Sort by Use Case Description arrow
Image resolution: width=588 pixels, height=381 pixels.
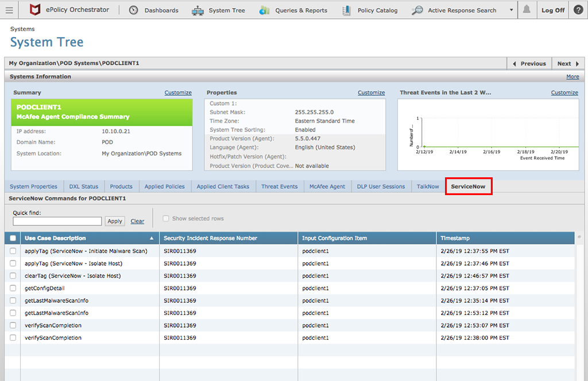(152, 238)
